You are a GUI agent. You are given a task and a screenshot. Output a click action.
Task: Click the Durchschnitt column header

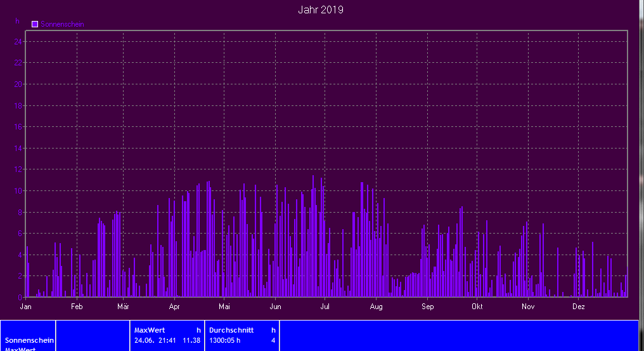231,330
